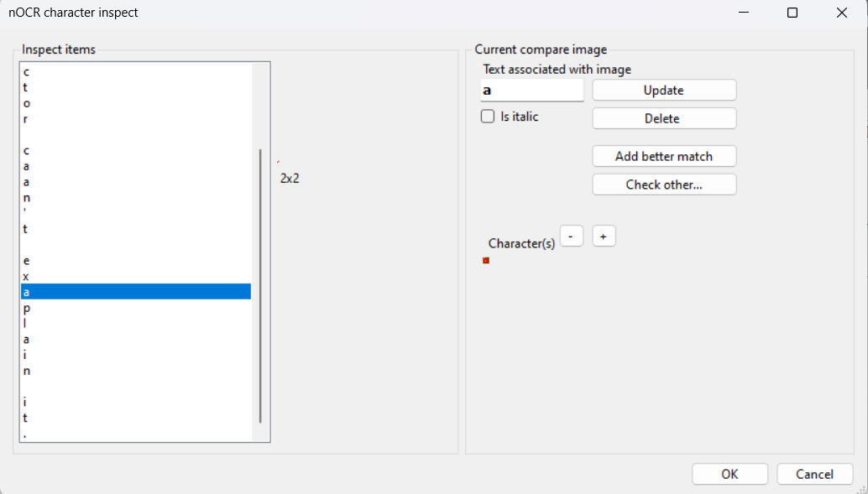This screenshot has height=494, width=868.
Task: Maximize the nOCR character inspect window
Action: pyautogui.click(x=792, y=13)
